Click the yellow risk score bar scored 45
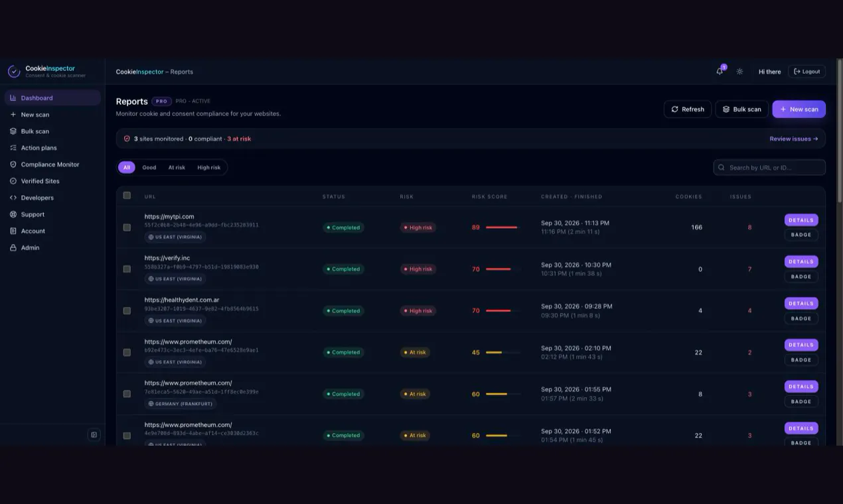This screenshot has height=504, width=843. click(x=503, y=352)
